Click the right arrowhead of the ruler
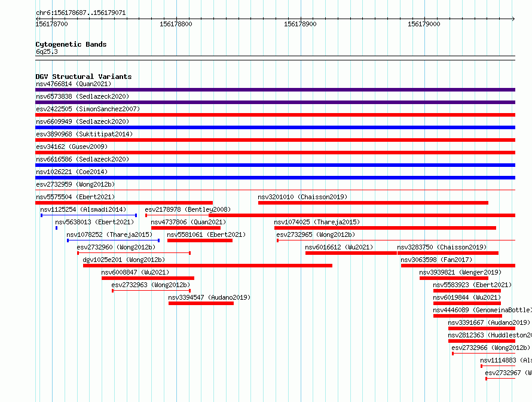The width and height of the screenshot is (532, 402). [x=513, y=19]
